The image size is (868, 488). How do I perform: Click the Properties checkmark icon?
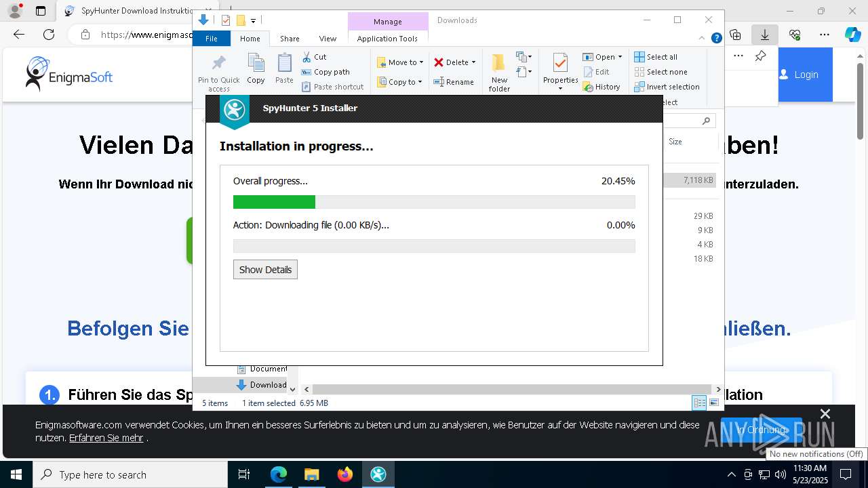point(560,63)
